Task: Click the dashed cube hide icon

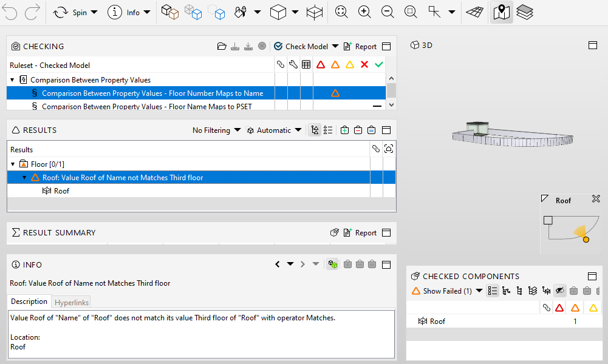Action: (x=216, y=12)
